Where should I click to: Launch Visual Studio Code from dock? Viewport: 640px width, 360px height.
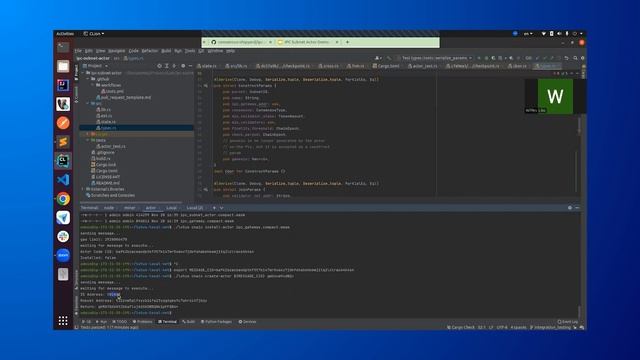click(x=63, y=180)
